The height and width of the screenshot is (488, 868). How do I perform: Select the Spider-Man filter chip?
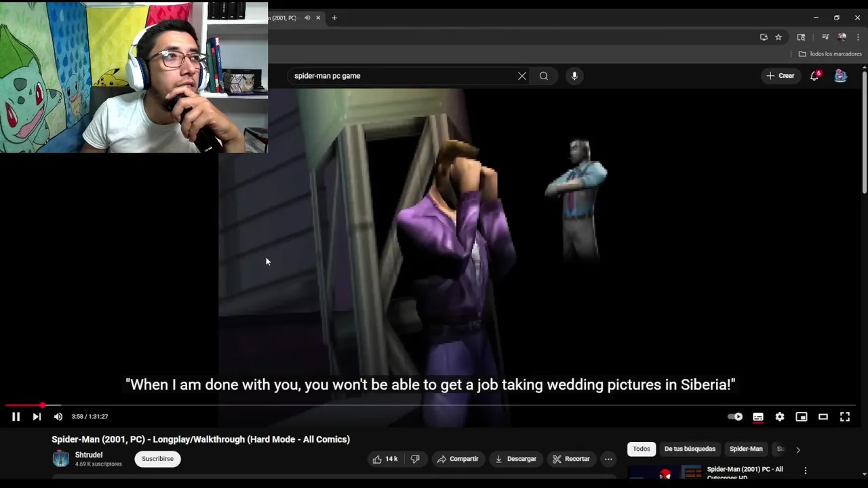746,449
